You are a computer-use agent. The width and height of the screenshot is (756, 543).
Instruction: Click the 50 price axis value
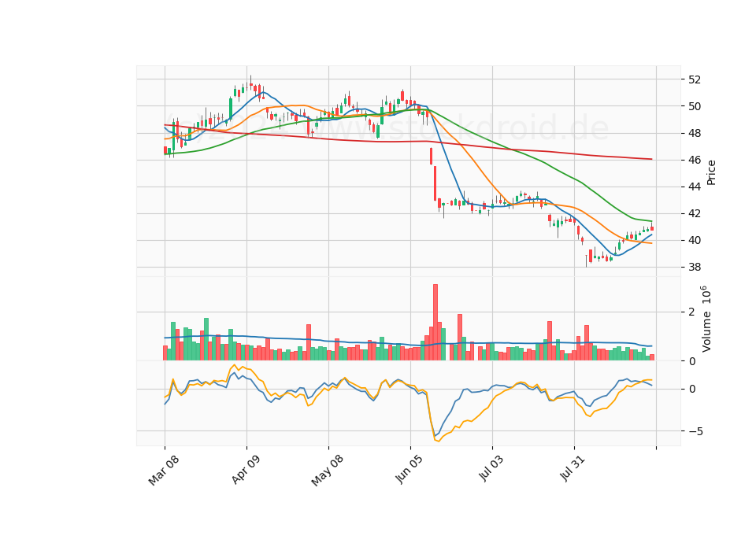pyautogui.click(x=695, y=106)
